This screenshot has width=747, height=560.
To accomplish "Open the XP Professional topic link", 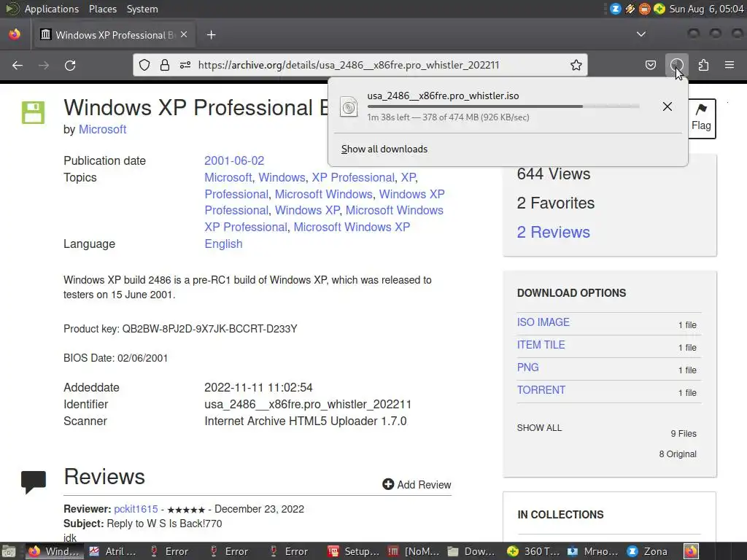I will pyautogui.click(x=353, y=178).
